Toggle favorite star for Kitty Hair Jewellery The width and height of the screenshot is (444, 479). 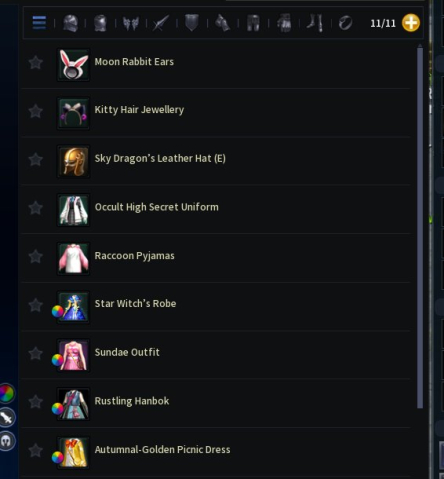point(35,111)
